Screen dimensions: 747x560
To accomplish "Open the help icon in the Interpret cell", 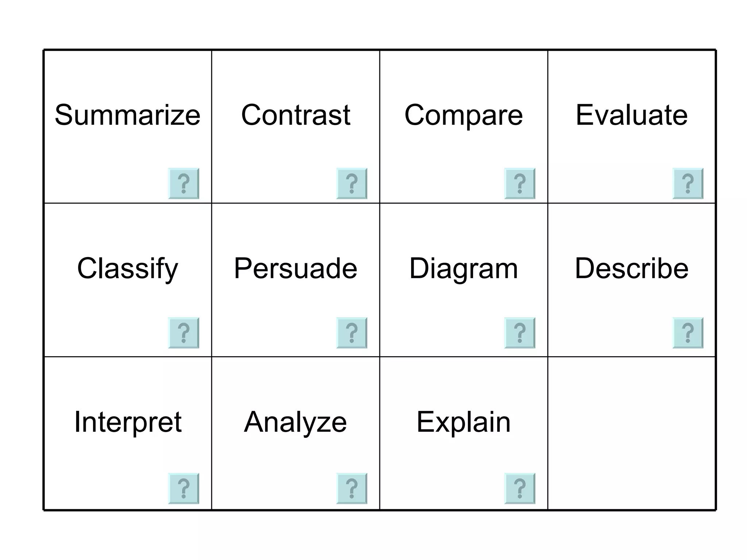I will (x=183, y=489).
